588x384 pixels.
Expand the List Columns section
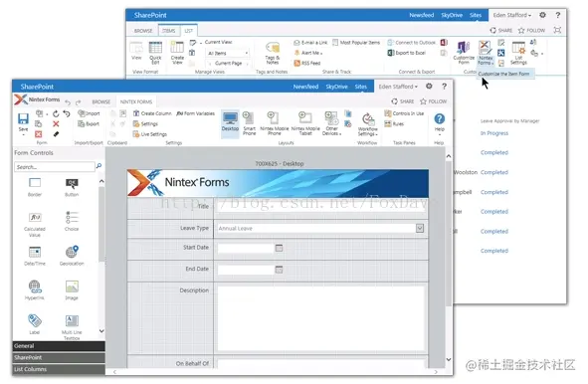[x=59, y=369]
